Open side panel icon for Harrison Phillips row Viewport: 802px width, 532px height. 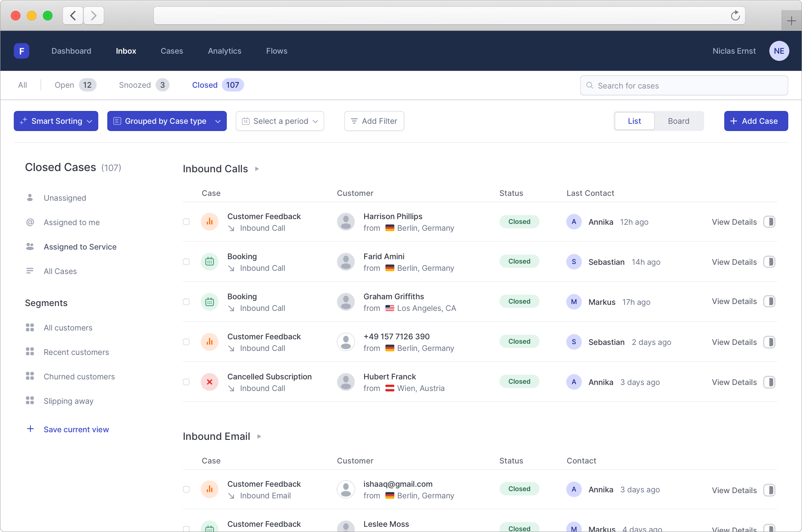tap(769, 222)
